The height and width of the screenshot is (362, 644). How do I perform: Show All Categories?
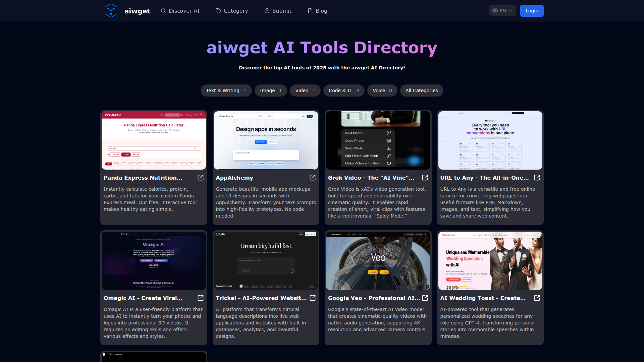[x=422, y=90]
